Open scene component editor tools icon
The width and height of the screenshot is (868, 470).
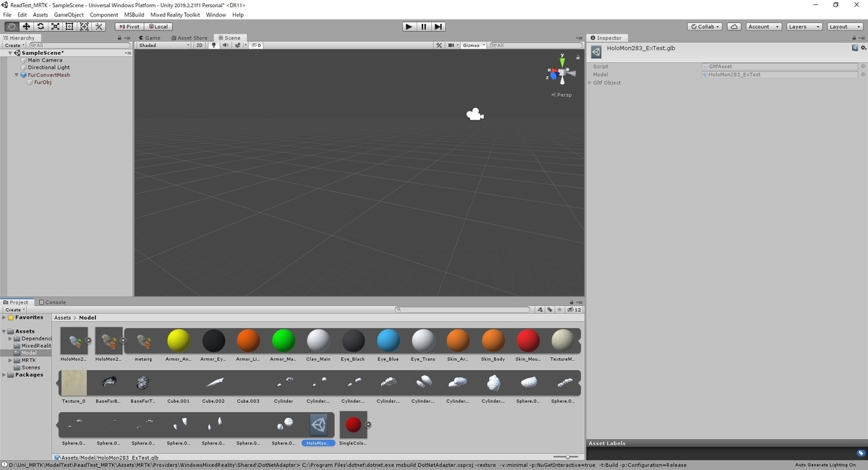(x=439, y=46)
